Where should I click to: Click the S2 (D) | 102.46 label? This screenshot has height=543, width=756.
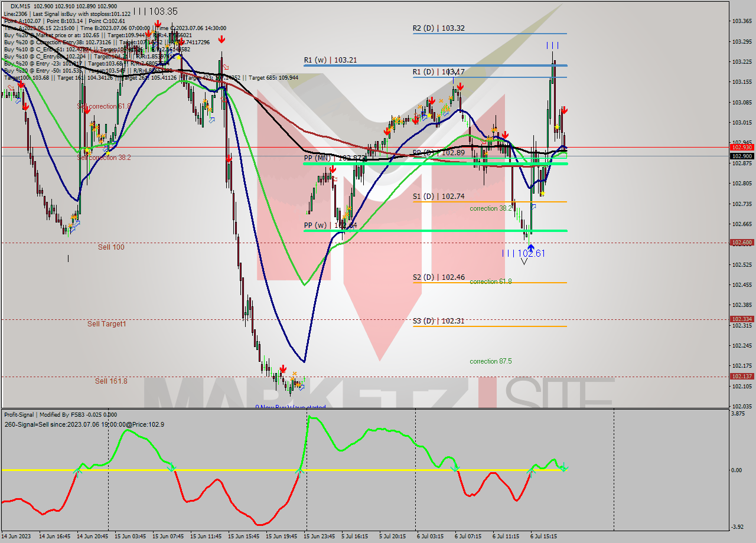pos(438,277)
